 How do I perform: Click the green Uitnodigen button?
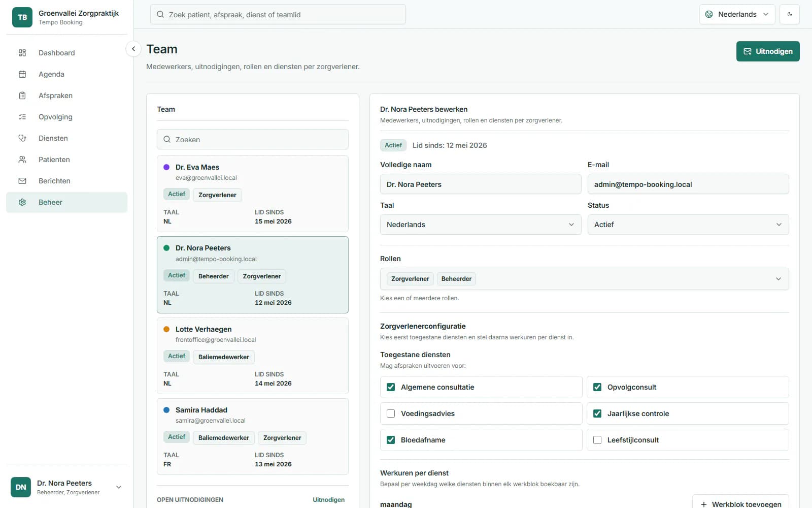[768, 51]
